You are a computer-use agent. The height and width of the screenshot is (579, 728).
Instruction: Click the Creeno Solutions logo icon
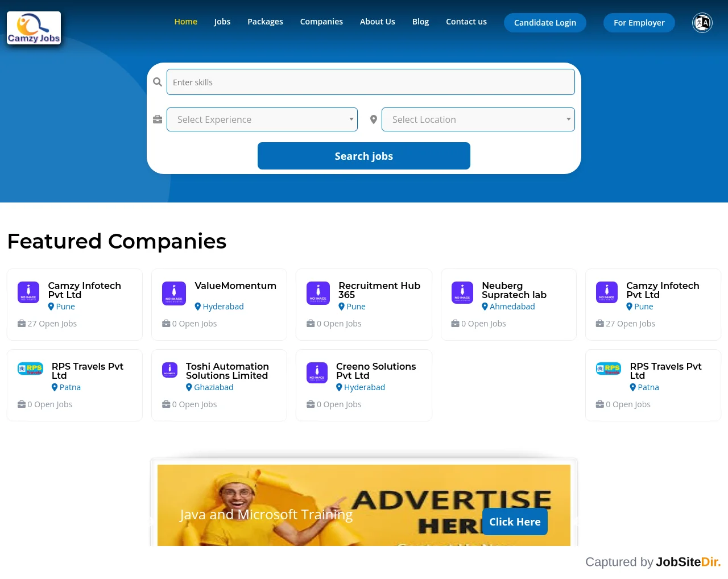(x=317, y=373)
